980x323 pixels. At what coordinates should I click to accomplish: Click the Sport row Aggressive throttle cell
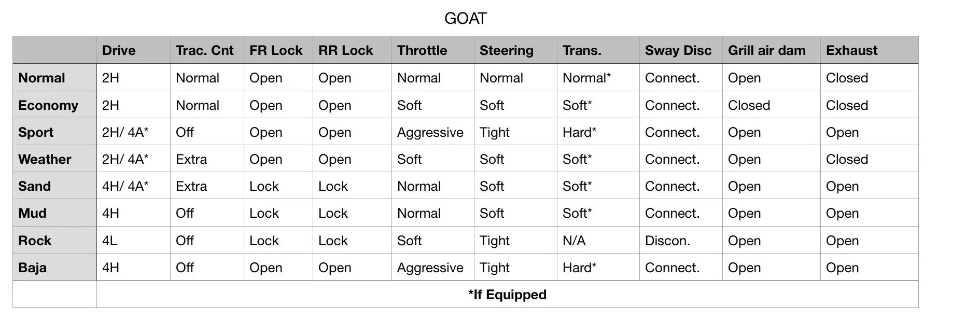point(433,132)
